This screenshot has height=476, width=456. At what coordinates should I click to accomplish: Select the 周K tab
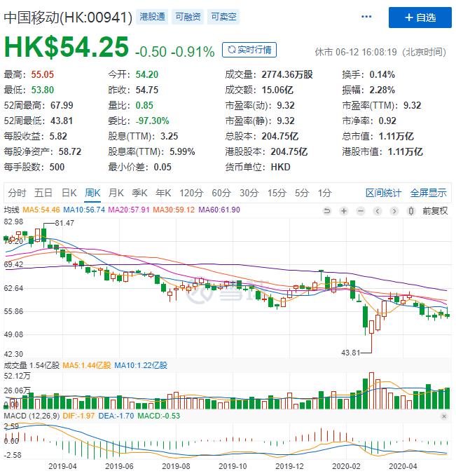pyautogui.click(x=92, y=193)
